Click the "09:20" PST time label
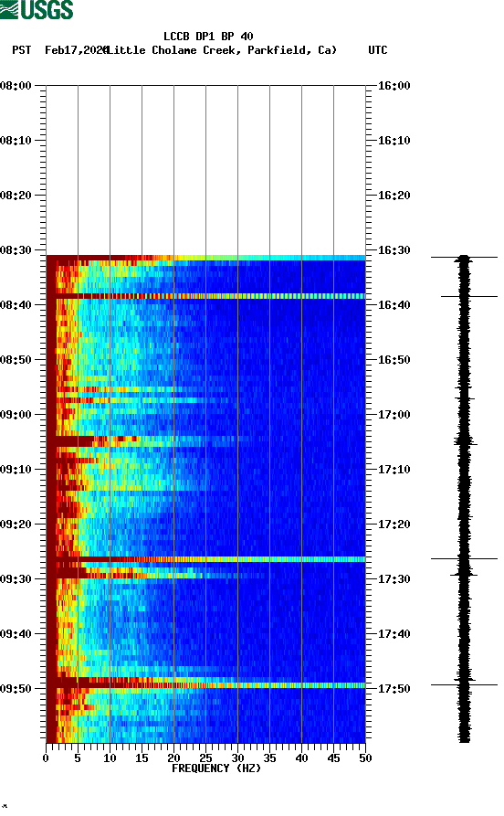This screenshot has height=816, width=504. click(x=16, y=525)
